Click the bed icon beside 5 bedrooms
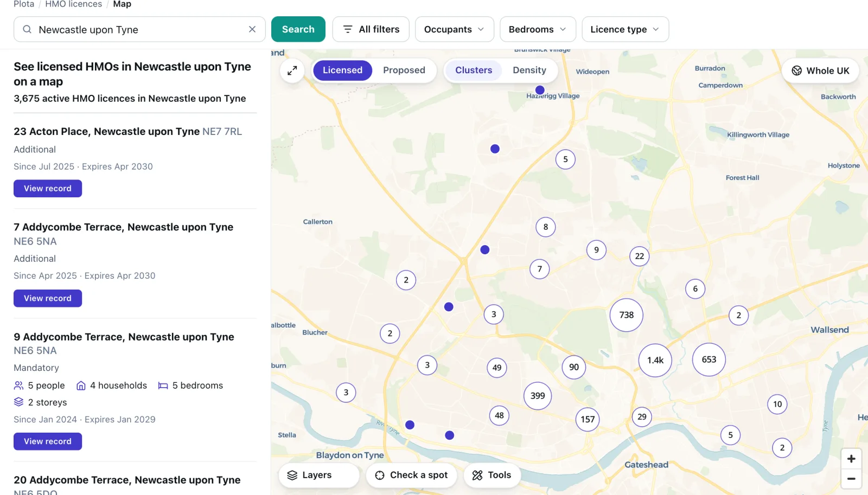 tap(163, 385)
